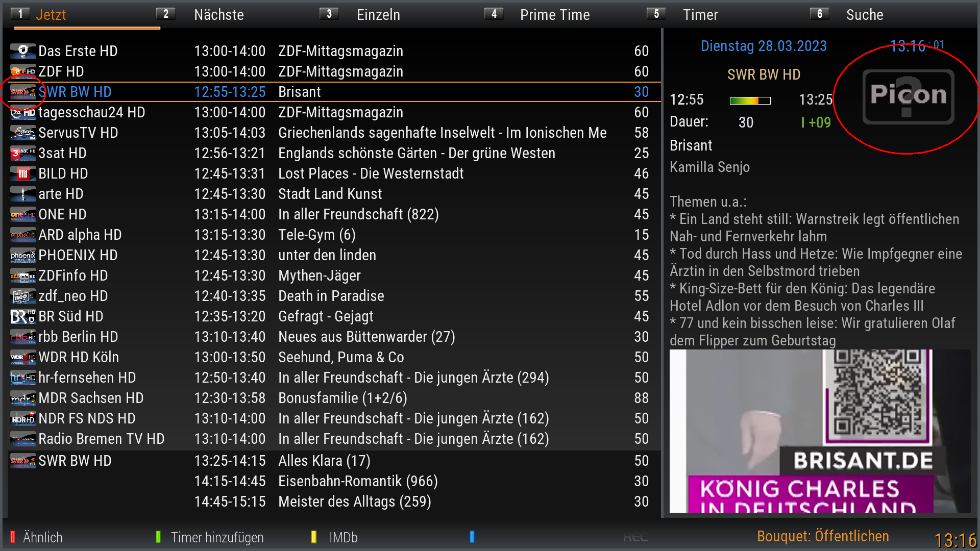980x551 pixels.
Task: Click the hr-fernsehen HD channel logo
Action: coord(23,378)
